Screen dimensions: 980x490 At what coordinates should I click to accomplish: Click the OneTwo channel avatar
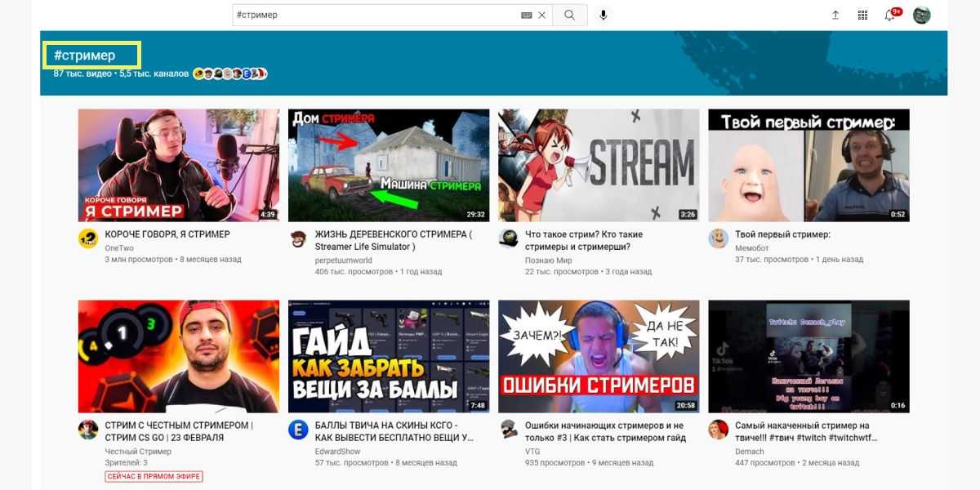[88, 238]
